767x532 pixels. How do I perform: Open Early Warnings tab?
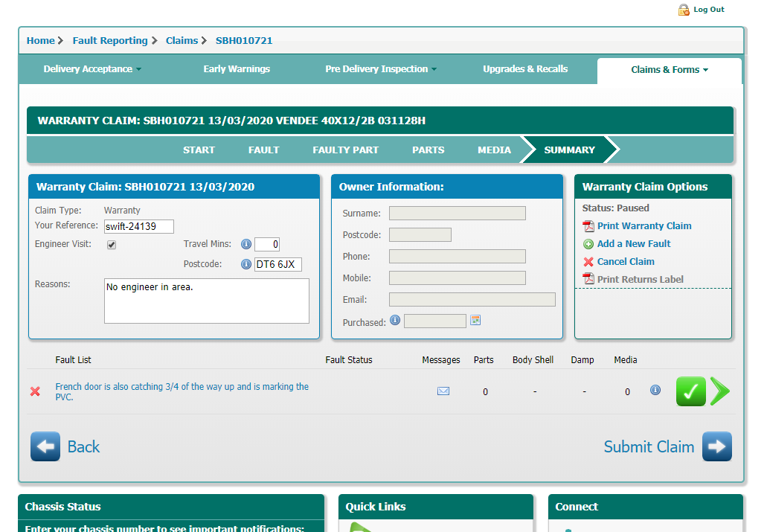237,69
